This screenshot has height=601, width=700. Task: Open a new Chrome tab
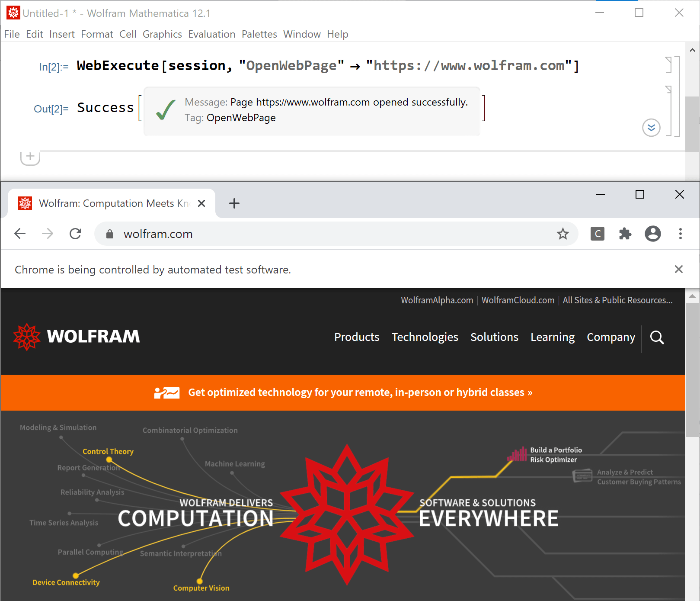234,203
